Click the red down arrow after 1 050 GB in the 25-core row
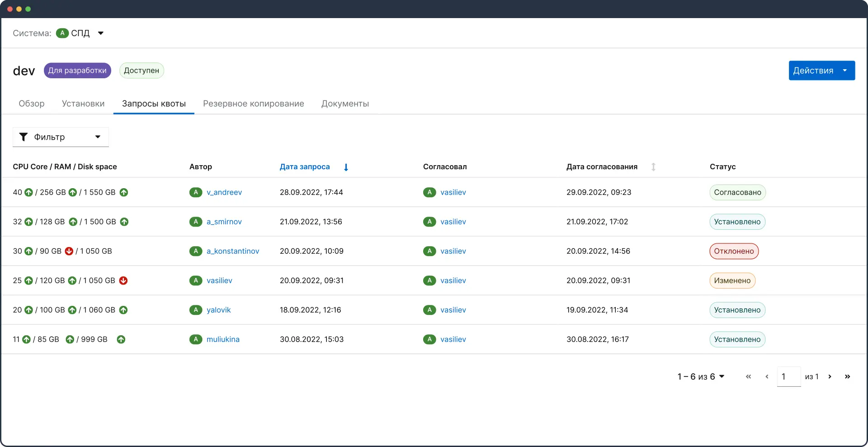The width and height of the screenshot is (868, 447). click(x=123, y=281)
